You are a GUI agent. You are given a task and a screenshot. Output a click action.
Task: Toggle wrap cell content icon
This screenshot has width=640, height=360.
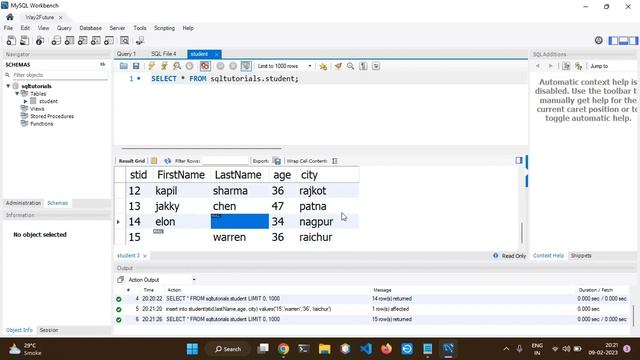click(335, 161)
